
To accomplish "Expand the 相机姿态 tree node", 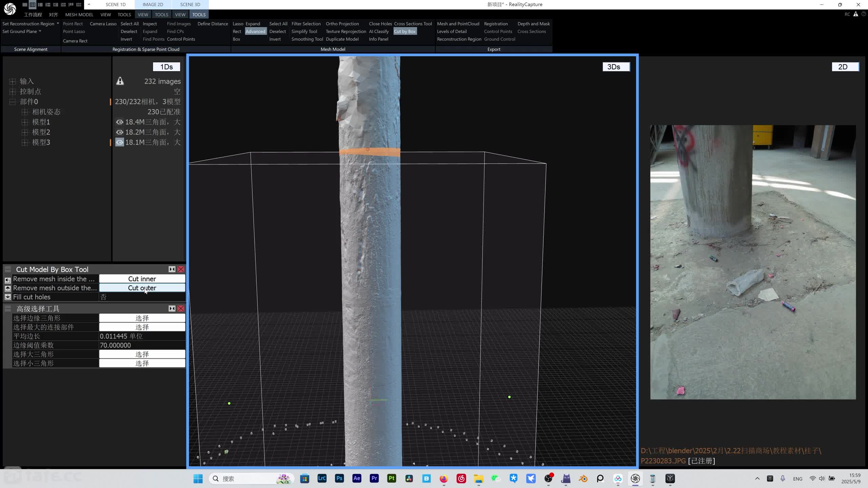I will pyautogui.click(x=25, y=112).
